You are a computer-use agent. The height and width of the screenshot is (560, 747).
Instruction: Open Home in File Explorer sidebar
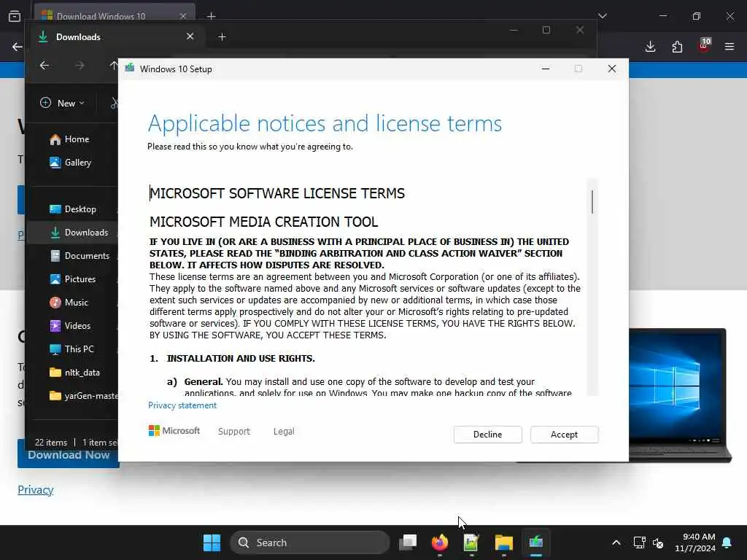(x=69, y=139)
